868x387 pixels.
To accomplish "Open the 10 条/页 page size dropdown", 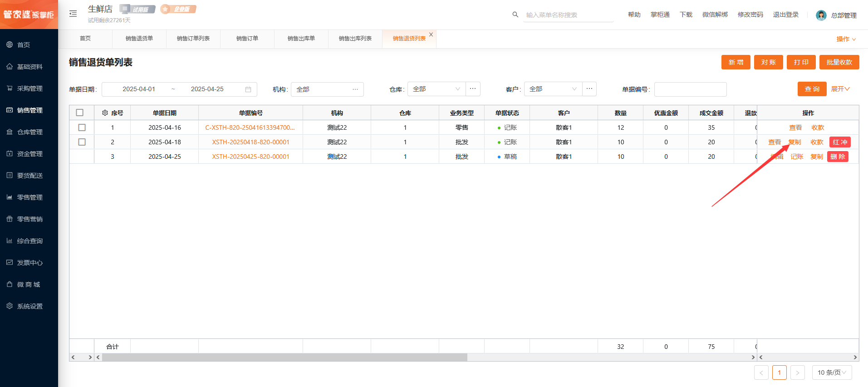I will coord(832,372).
